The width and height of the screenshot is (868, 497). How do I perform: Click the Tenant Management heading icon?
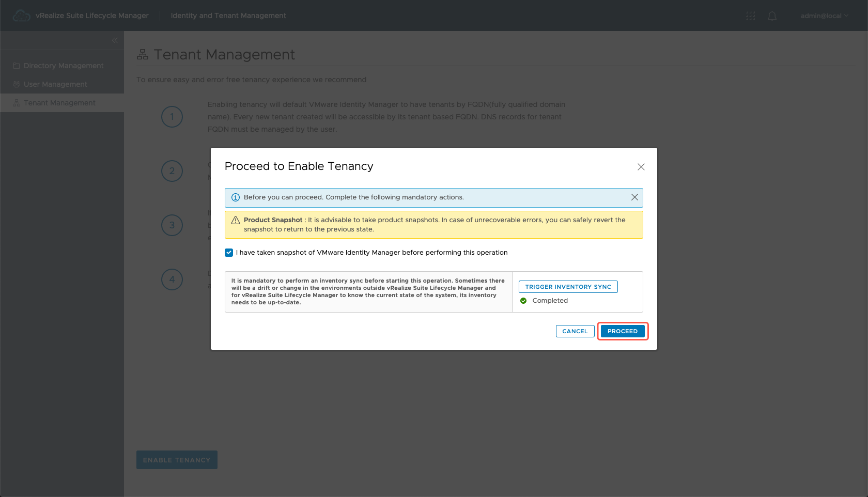[143, 55]
